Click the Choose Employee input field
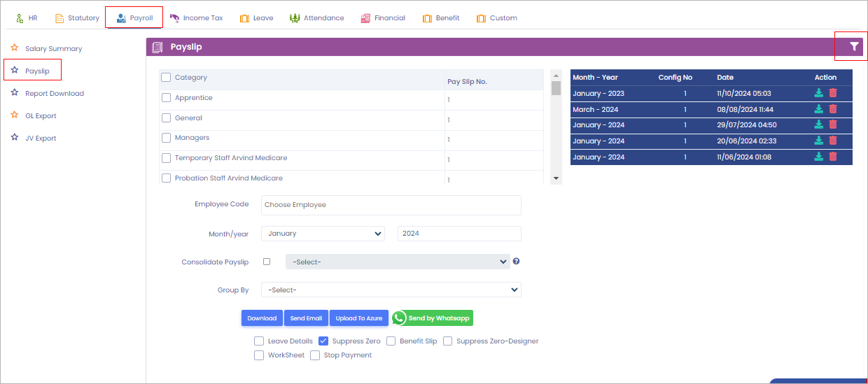Image resolution: width=868 pixels, height=384 pixels. click(391, 205)
